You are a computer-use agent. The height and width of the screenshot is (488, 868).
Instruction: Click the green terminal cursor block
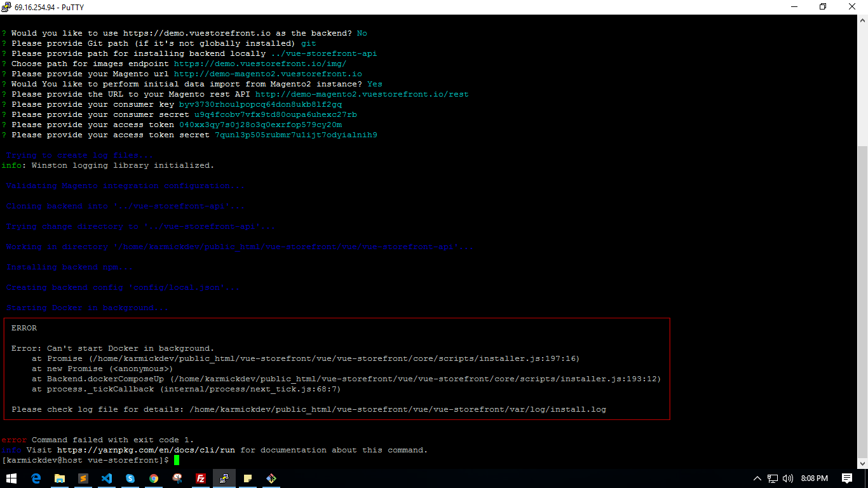[177, 460]
